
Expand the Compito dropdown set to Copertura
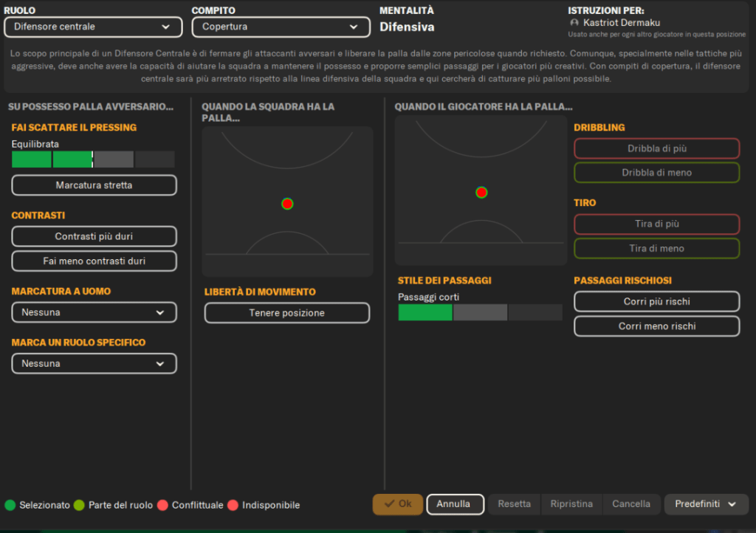[281, 27]
